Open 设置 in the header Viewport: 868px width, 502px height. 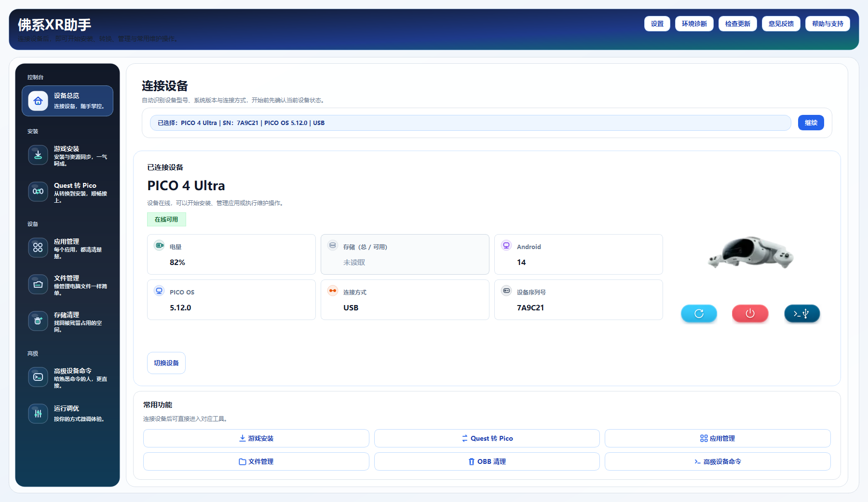[657, 24]
